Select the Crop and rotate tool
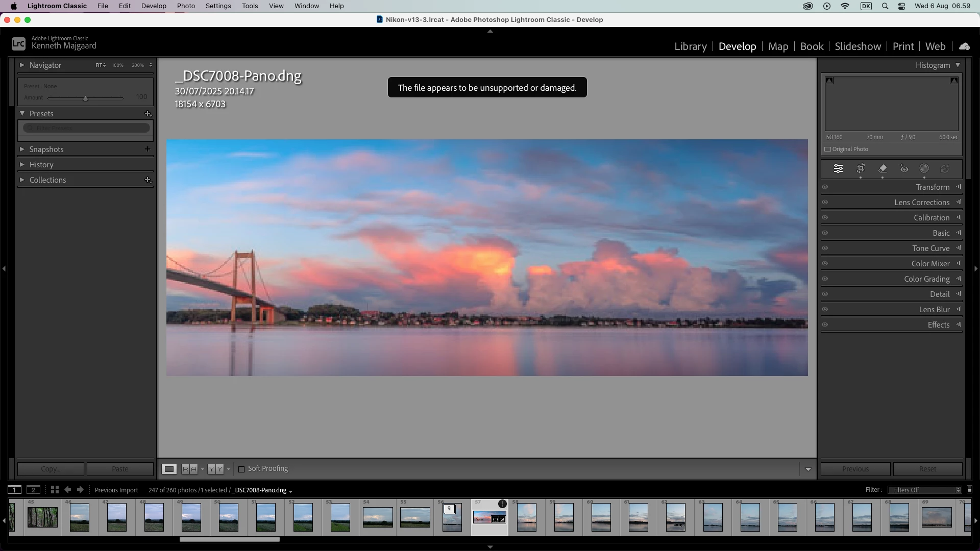 tap(861, 168)
